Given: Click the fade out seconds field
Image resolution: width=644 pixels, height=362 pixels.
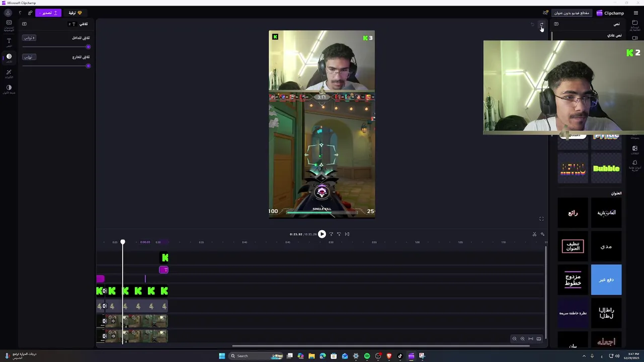Looking at the screenshot, I should [29, 57].
